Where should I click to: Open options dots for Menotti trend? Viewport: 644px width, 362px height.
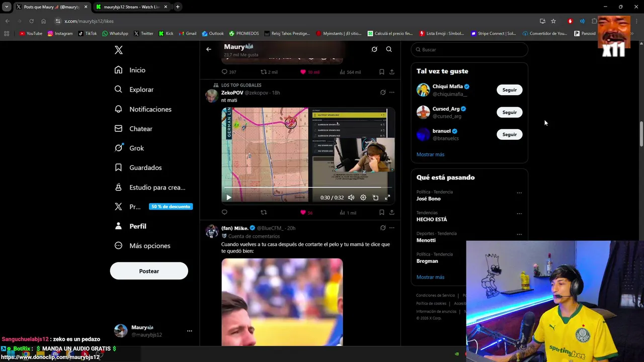pyautogui.click(x=519, y=234)
